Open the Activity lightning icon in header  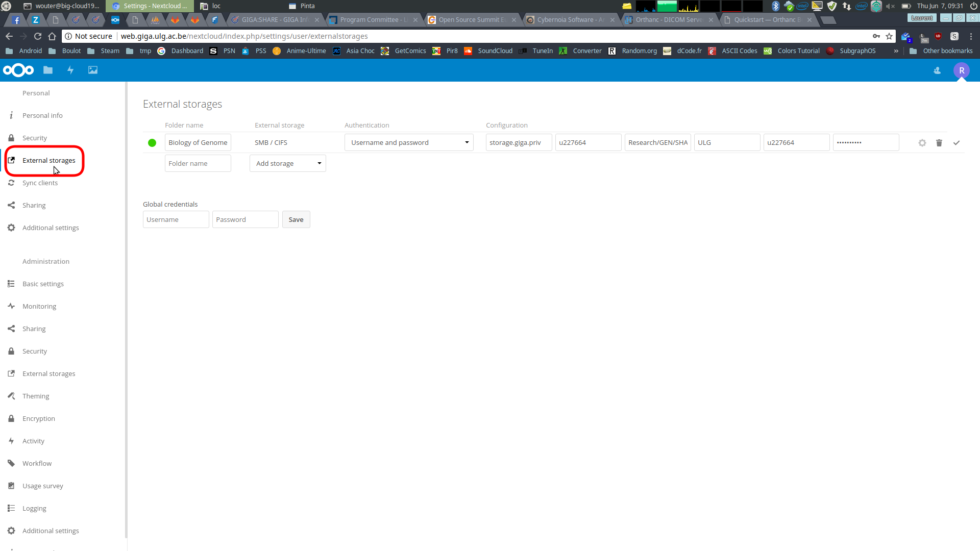(x=70, y=70)
